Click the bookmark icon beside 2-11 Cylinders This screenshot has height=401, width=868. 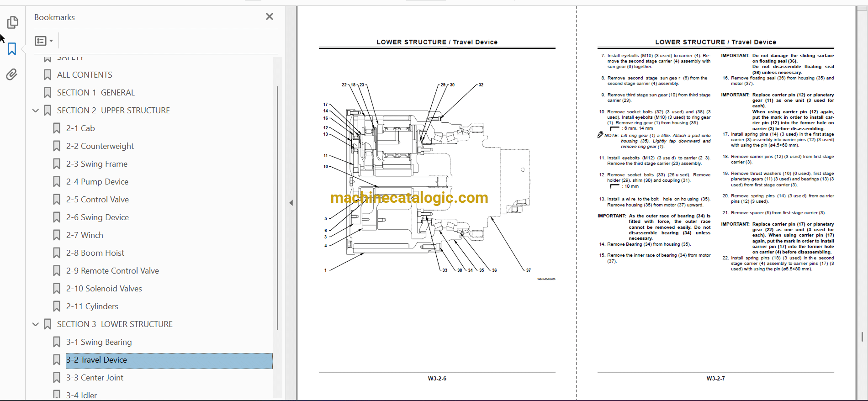click(x=57, y=306)
